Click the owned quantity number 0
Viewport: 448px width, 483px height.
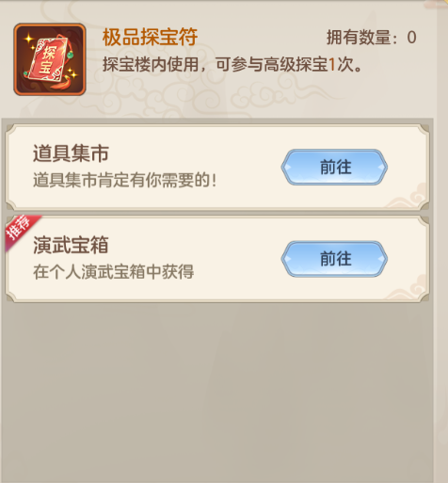coord(411,38)
